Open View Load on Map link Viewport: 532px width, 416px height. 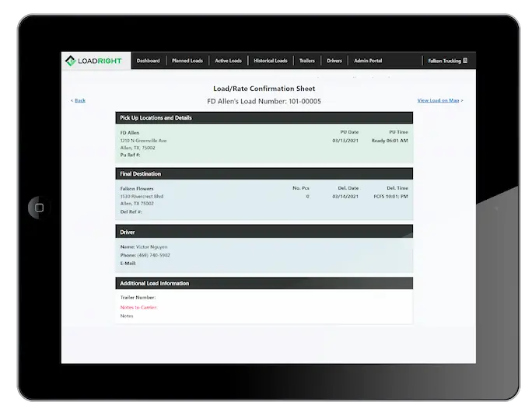438,100
